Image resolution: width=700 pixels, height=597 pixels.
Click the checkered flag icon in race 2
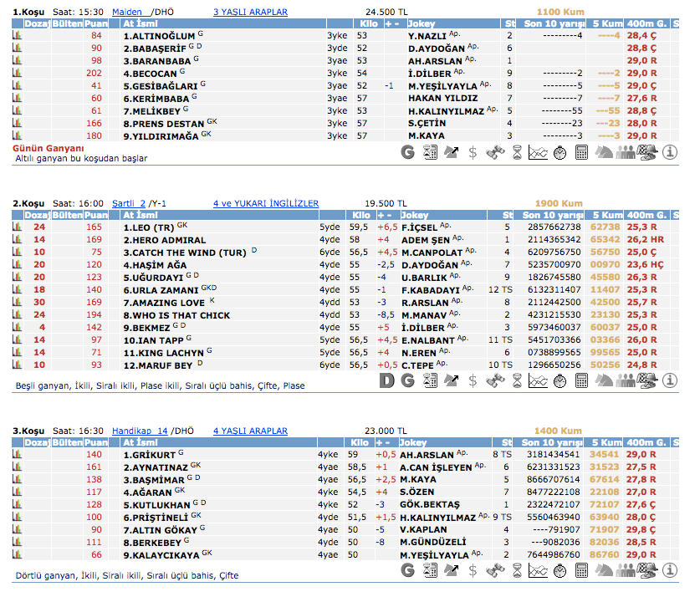(x=647, y=380)
